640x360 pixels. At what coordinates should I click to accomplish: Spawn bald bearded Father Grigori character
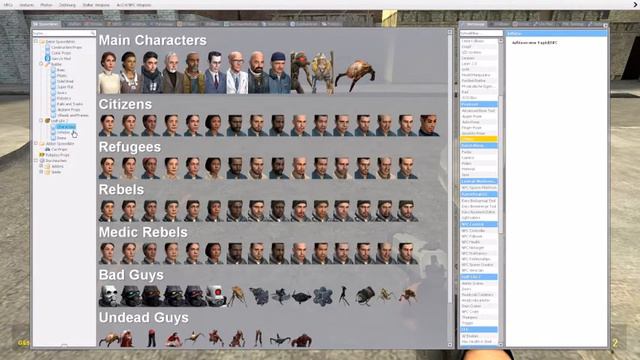click(258, 73)
